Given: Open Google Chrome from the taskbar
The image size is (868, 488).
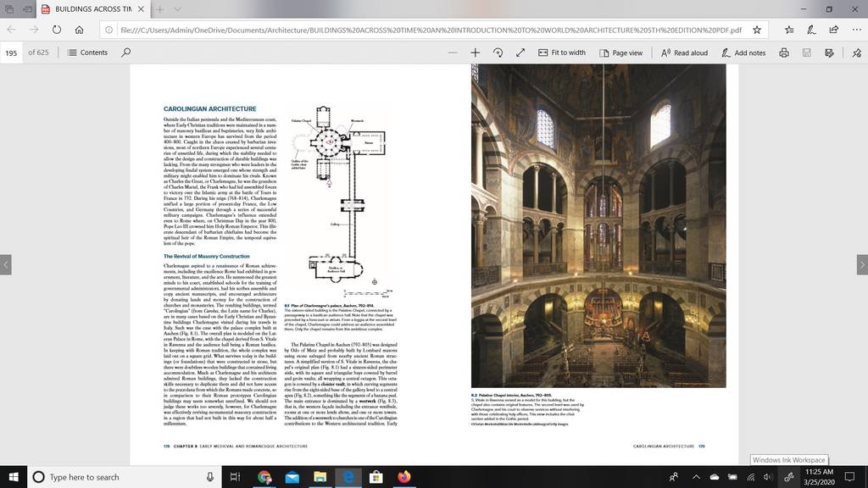Looking at the screenshot, I should click(x=264, y=477).
